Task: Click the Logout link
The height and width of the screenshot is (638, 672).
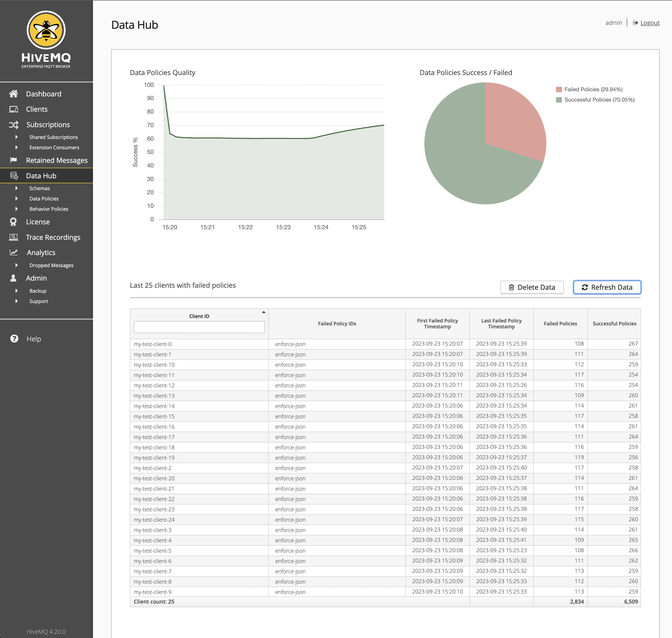Action: [650, 23]
